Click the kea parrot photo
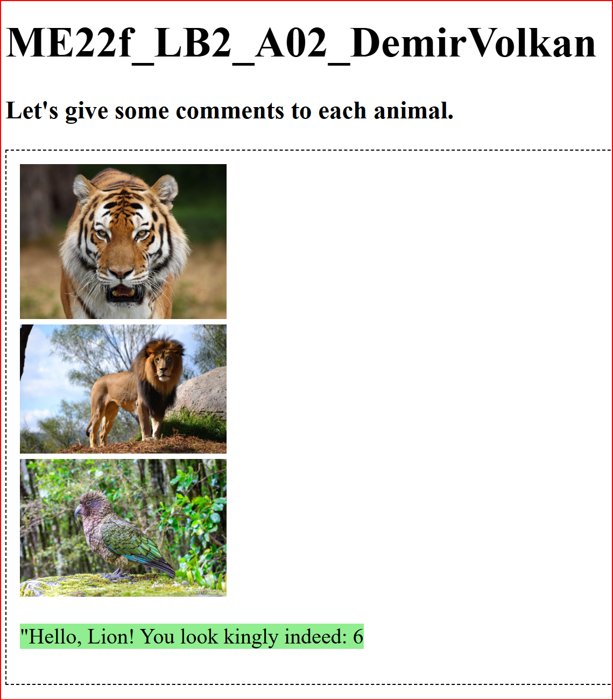 (123, 528)
